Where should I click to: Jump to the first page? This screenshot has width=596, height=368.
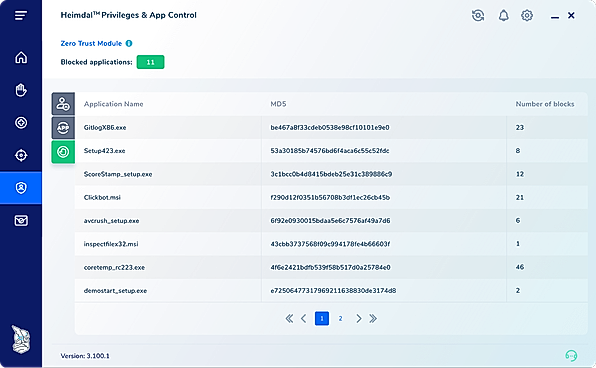(x=289, y=319)
